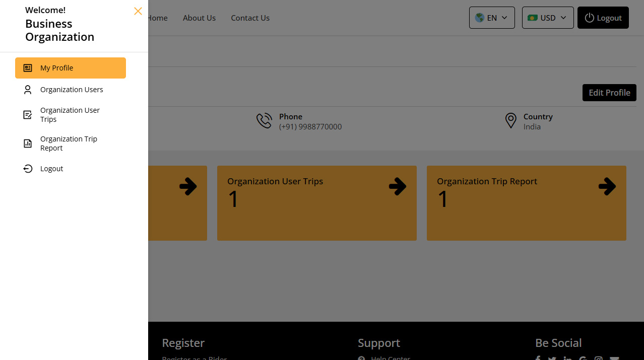Click the arrow icon on Organization Trip Report card
644x360 pixels.
[x=607, y=186]
